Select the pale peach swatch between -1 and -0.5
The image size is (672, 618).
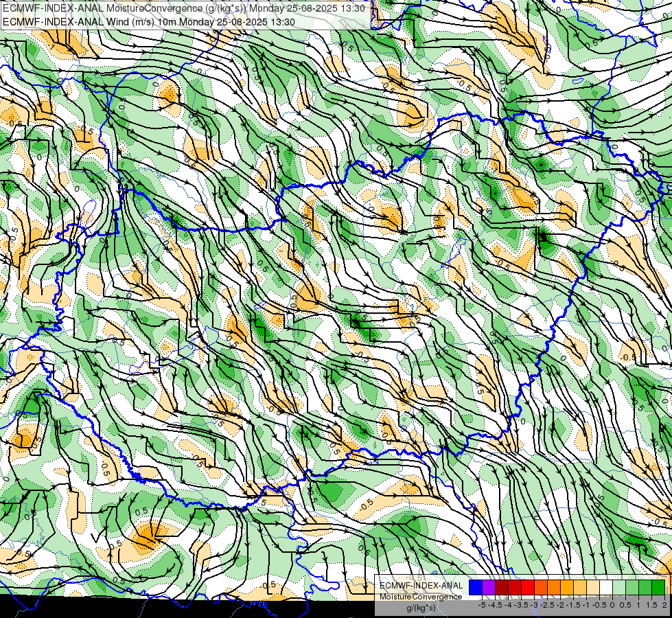tap(593, 587)
